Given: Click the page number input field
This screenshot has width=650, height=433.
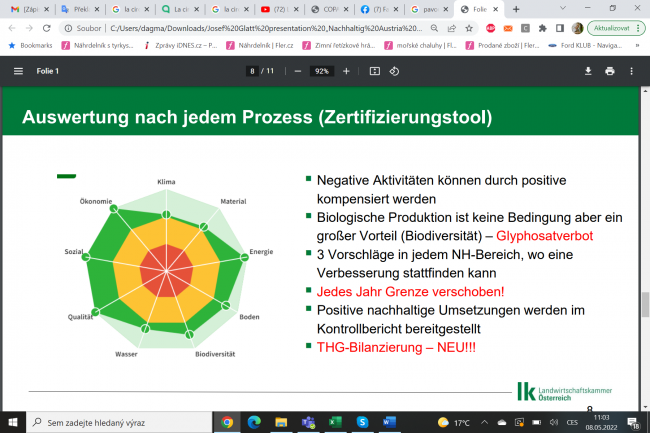Looking at the screenshot, I should (252, 71).
